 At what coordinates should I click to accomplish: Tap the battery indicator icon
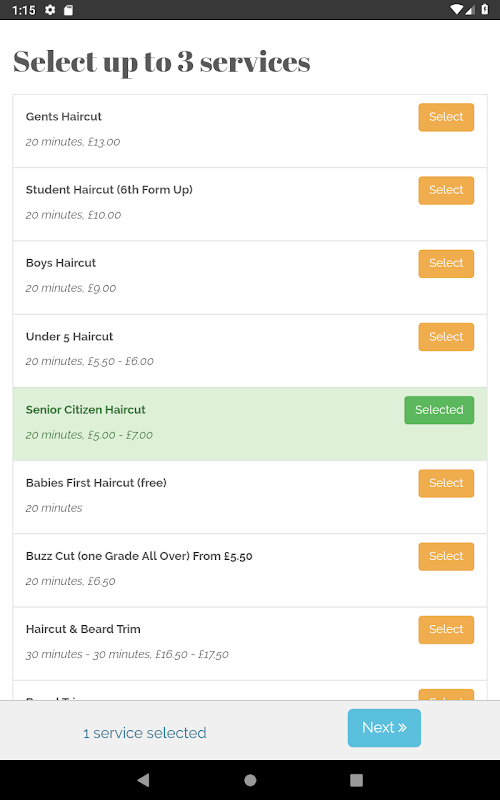click(484, 9)
